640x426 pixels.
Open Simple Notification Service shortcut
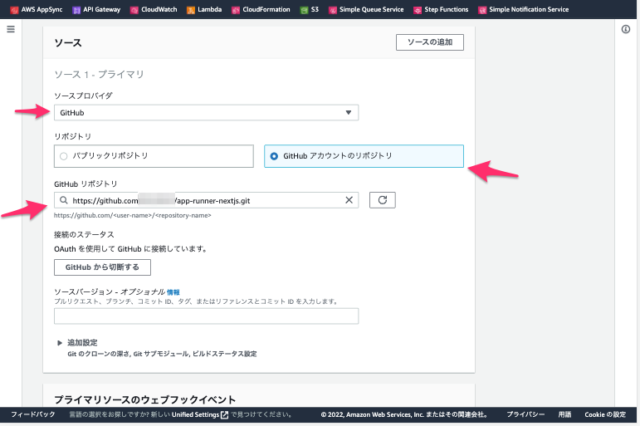[x=524, y=9]
